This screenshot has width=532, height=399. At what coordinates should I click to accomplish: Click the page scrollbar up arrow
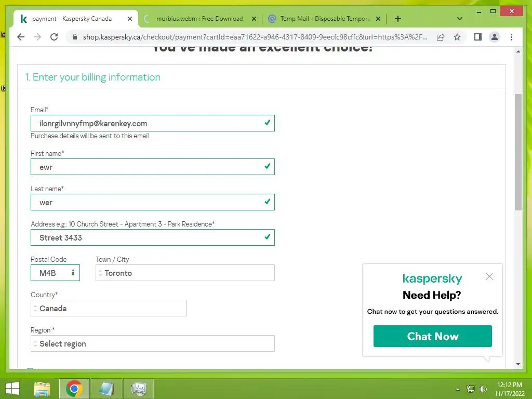[518, 51]
